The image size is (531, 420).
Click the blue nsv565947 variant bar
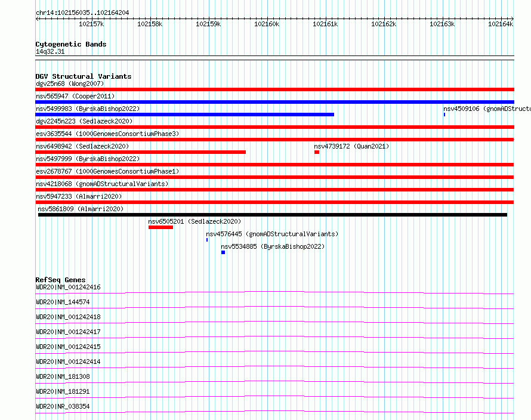(274, 102)
